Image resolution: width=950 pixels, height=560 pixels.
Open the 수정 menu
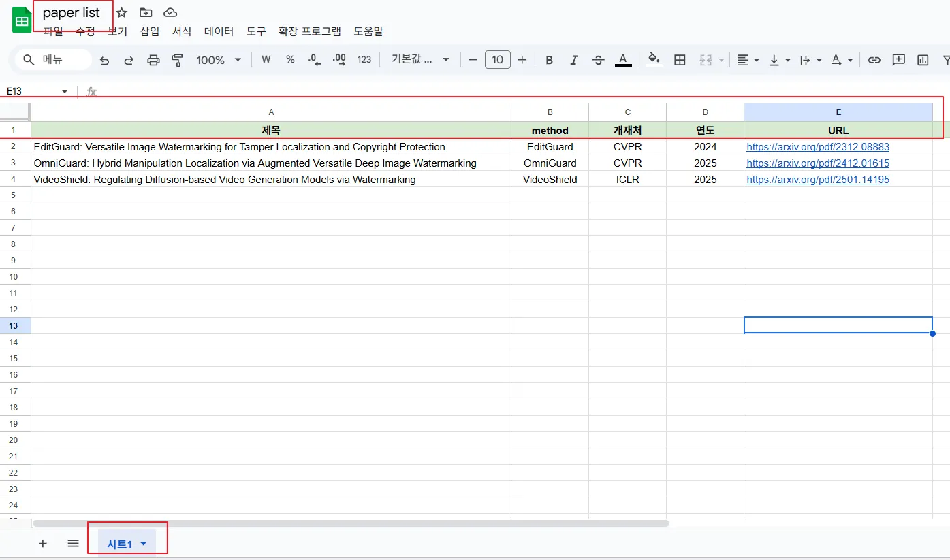coord(86,31)
